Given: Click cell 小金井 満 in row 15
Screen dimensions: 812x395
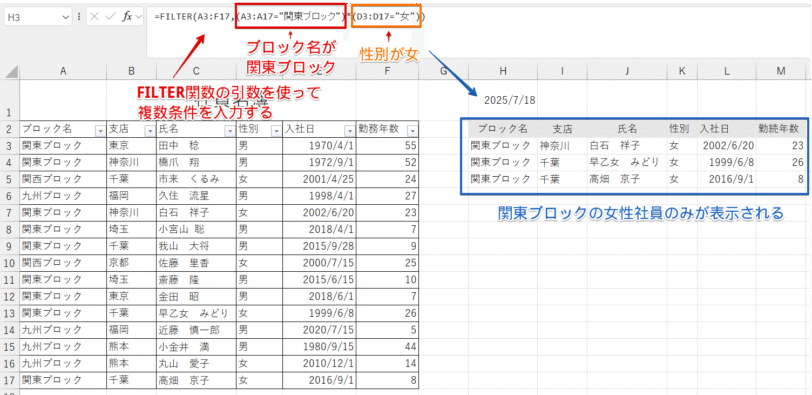Looking at the screenshot, I should 196,346.
